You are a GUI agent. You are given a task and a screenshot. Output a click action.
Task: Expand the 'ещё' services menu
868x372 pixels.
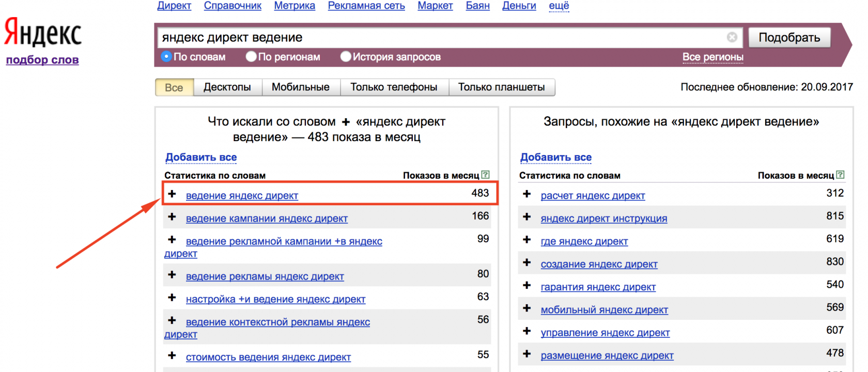click(x=559, y=6)
